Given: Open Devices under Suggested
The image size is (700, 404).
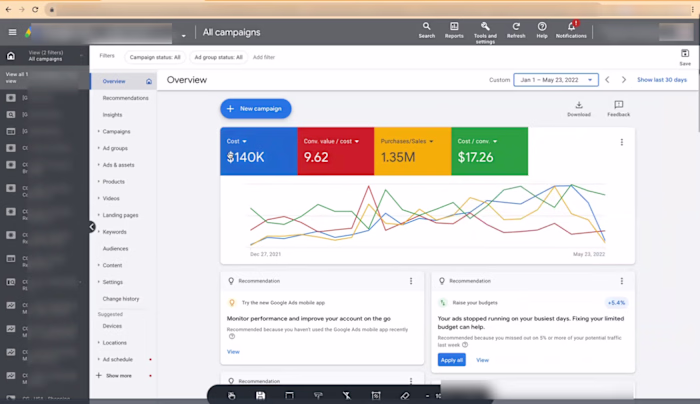Looking at the screenshot, I should pyautogui.click(x=112, y=326).
